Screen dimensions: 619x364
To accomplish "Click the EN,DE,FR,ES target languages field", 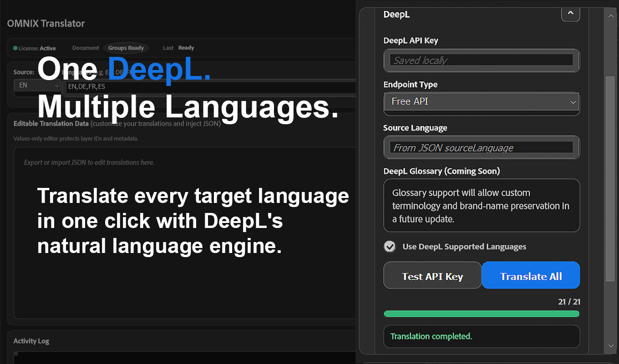I will point(210,86).
